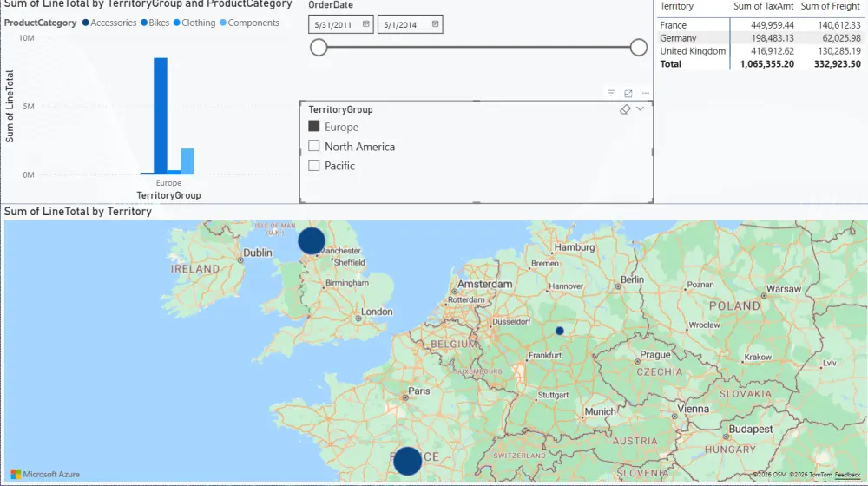Click the Sum of LineTotal by Territory title
The height and width of the screenshot is (486, 868).
pos(78,212)
